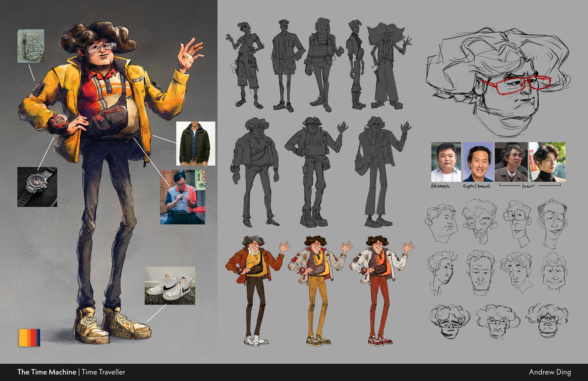The height and width of the screenshot is (381, 588).
Task: Open the dark green jacket reference photo
Action: [x=195, y=143]
